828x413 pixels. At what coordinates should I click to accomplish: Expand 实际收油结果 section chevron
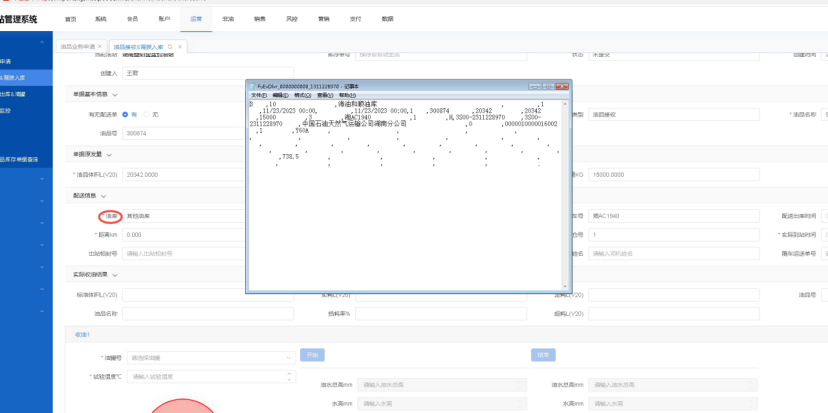tap(115, 274)
